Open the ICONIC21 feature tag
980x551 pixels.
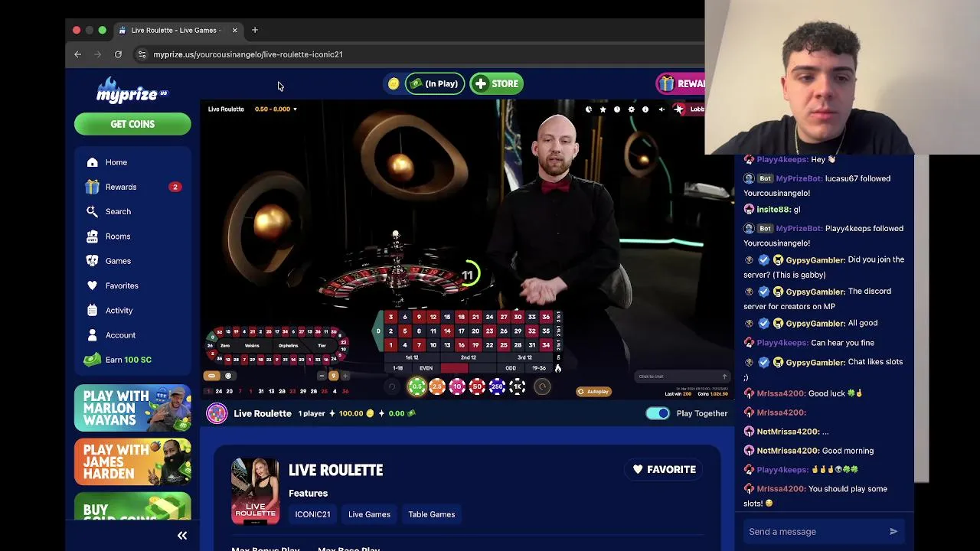pos(312,514)
